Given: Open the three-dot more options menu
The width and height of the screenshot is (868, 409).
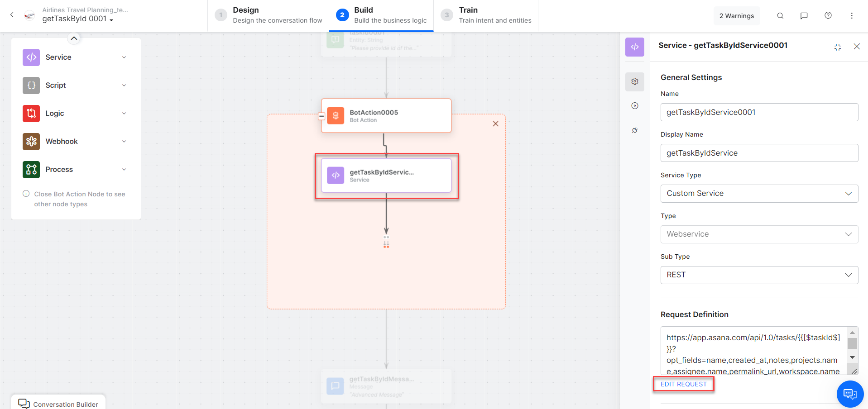Looking at the screenshot, I should (852, 16).
